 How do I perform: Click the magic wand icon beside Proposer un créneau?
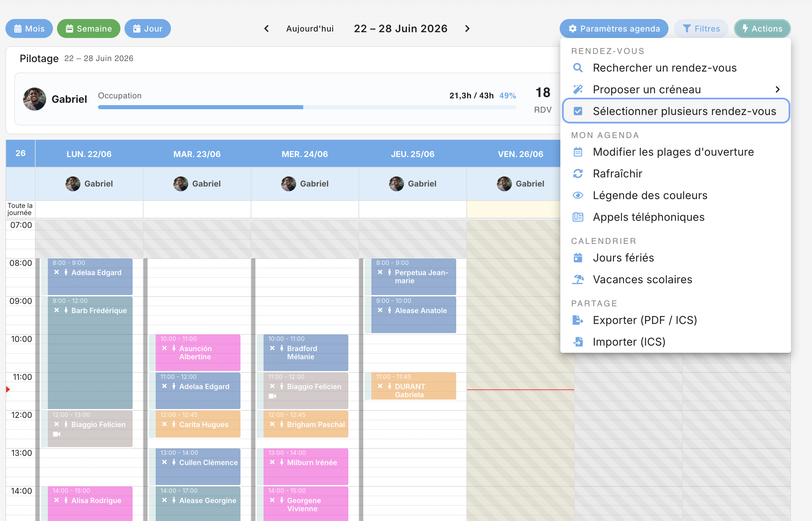pyautogui.click(x=578, y=89)
